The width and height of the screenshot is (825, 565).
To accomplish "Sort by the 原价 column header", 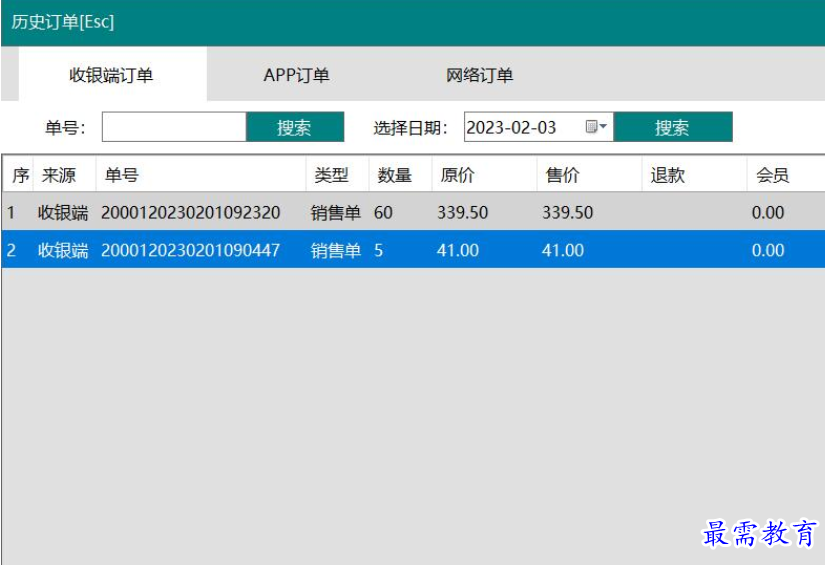I will point(485,175).
